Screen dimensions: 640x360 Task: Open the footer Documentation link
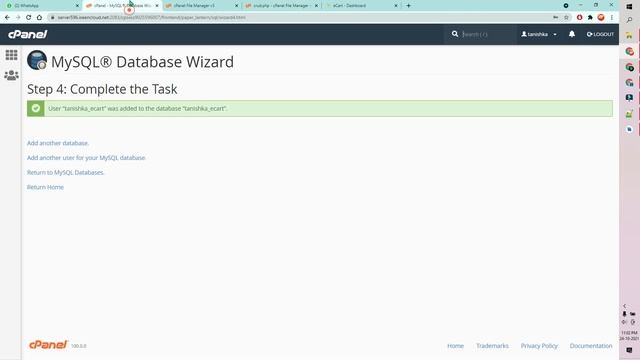[591, 346]
